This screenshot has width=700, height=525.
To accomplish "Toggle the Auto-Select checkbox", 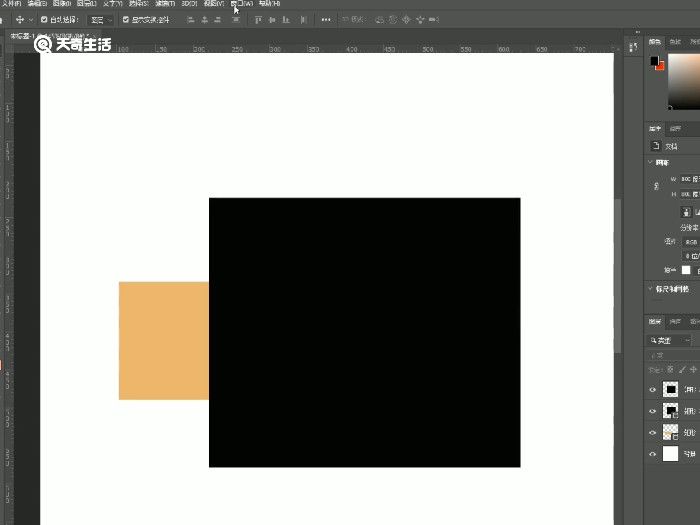I will point(44,20).
